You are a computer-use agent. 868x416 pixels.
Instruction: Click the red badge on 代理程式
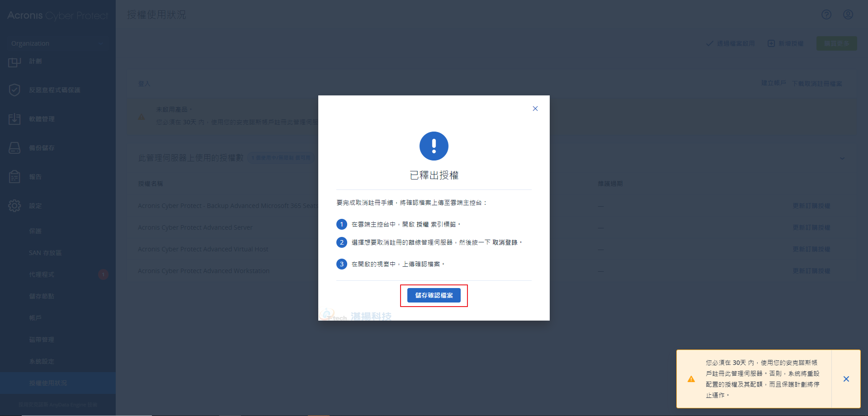(x=103, y=274)
